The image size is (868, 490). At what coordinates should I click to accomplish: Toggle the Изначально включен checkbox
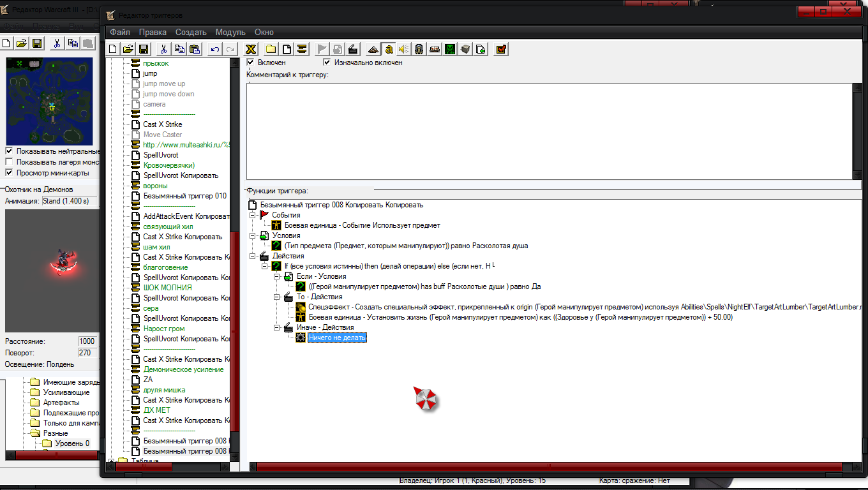pyautogui.click(x=327, y=63)
